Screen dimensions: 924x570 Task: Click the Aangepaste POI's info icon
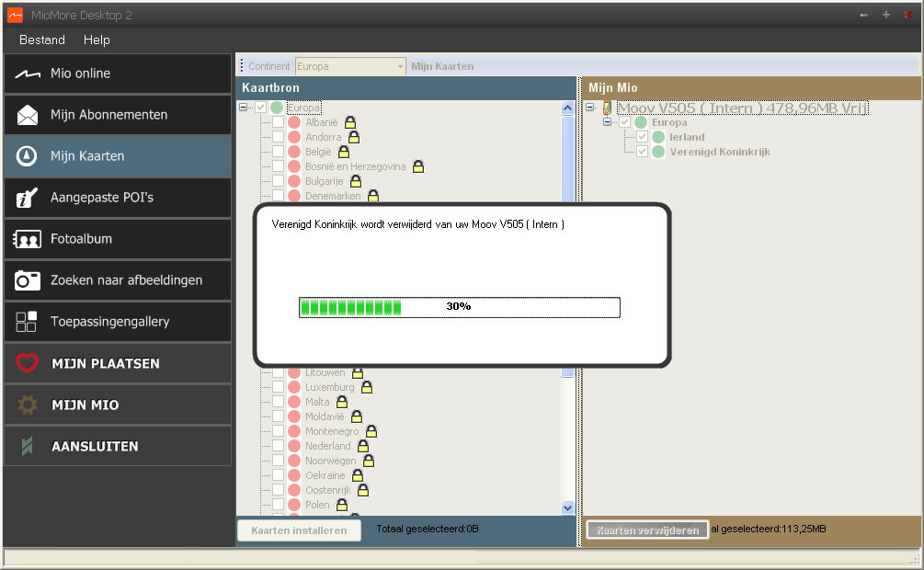(27, 198)
